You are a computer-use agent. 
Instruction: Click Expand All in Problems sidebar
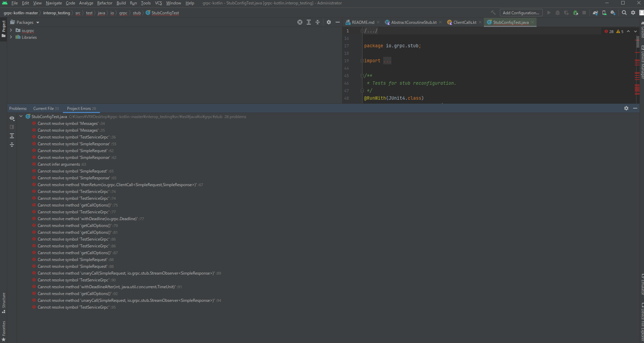[x=12, y=136]
